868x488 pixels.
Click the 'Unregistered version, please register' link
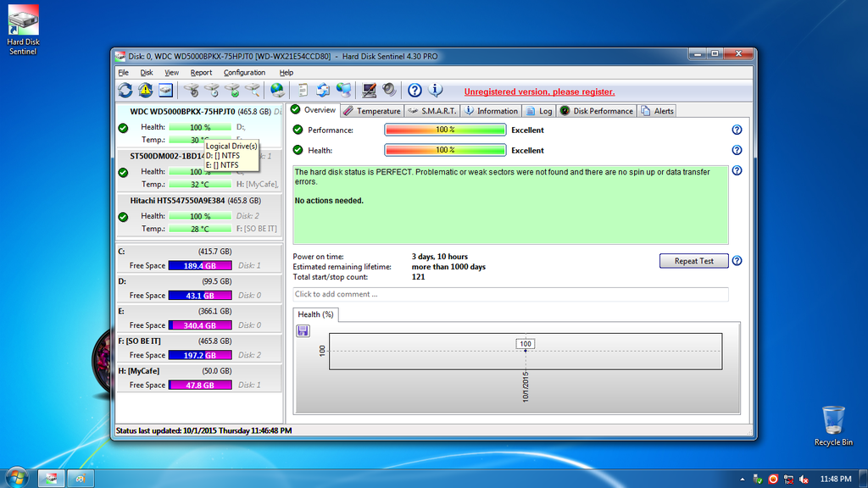[539, 91]
